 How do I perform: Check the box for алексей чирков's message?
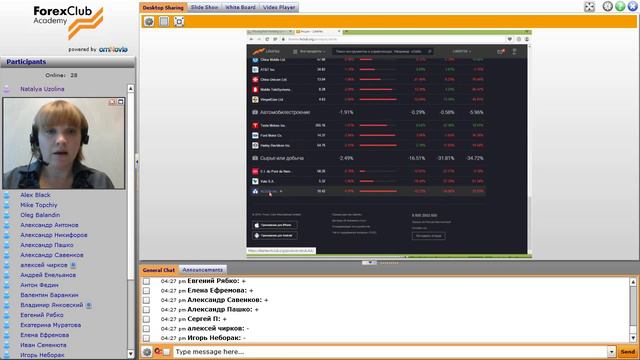click(146, 329)
